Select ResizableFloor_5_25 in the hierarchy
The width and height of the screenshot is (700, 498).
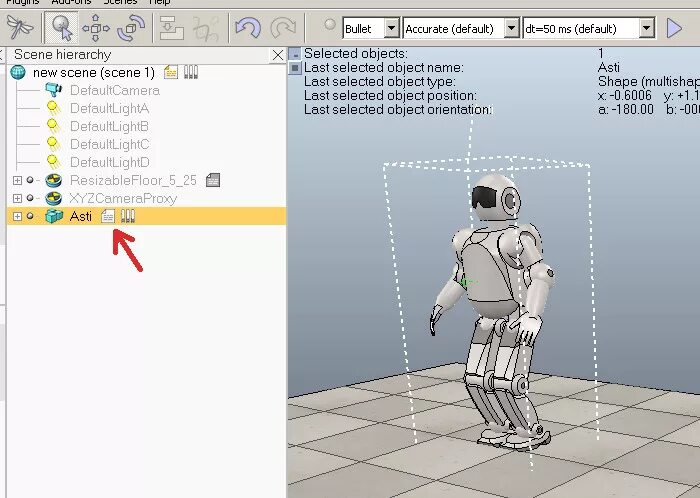tap(133, 180)
